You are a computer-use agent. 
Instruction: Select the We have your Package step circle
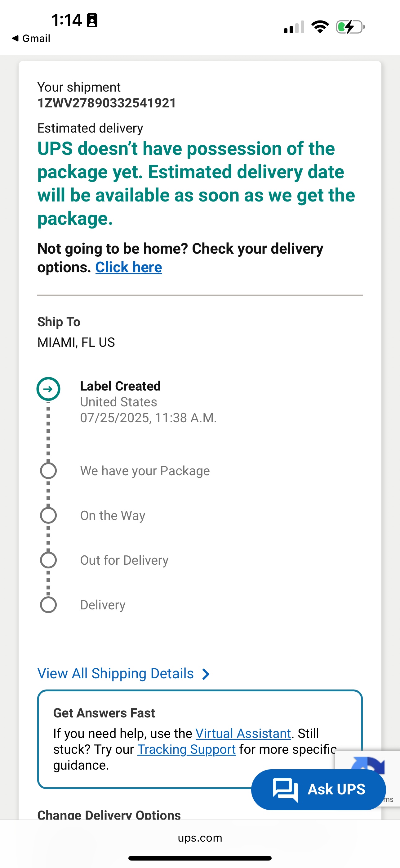tap(48, 471)
